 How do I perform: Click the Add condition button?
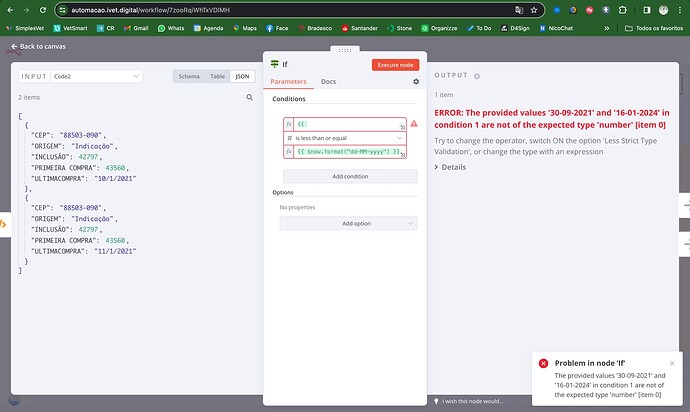click(350, 176)
